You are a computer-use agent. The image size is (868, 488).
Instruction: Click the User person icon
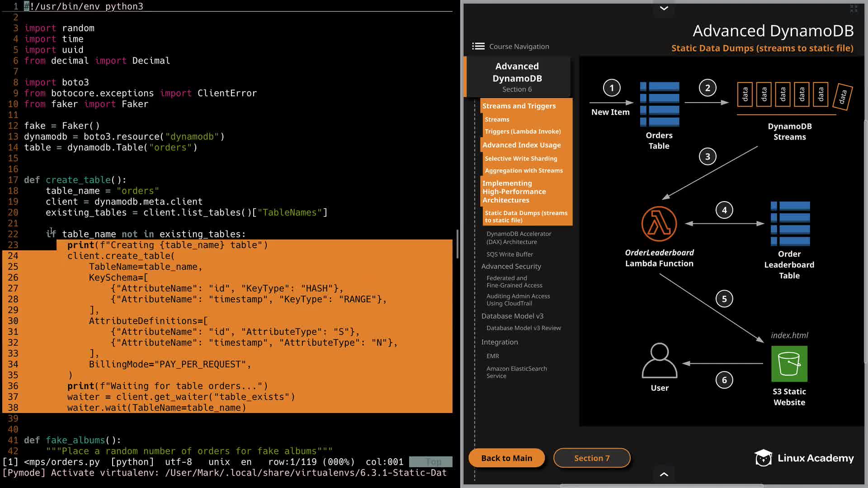tap(659, 361)
